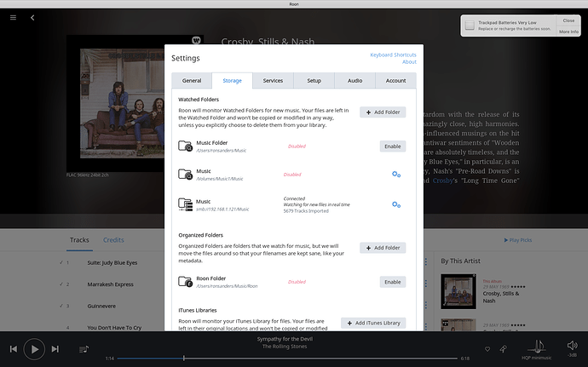The height and width of the screenshot is (367, 588).
Task: Switch to the Credits tab
Action: point(113,240)
